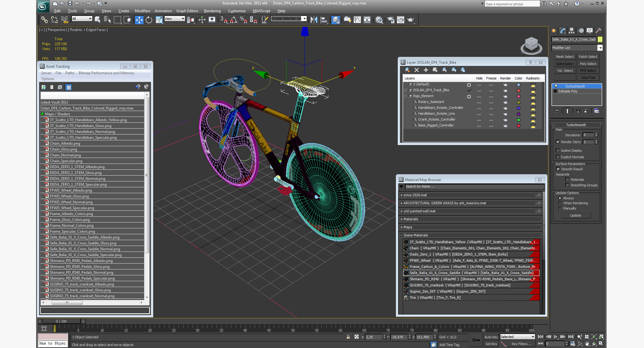Open the Curve Editor icon

click(x=357, y=20)
